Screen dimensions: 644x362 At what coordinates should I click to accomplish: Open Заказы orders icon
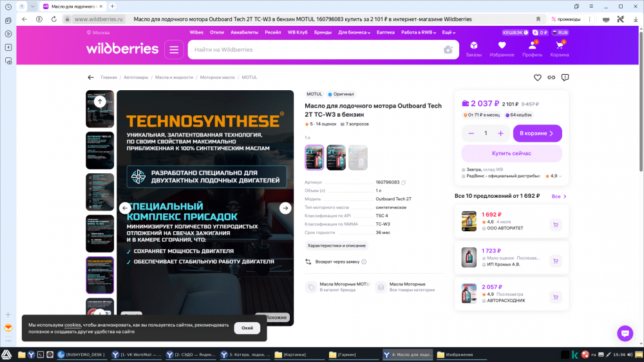click(473, 49)
